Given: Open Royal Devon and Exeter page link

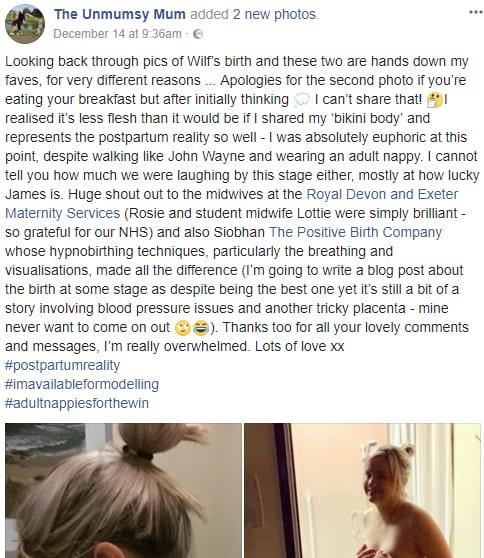Looking at the screenshot, I should click(x=382, y=194).
